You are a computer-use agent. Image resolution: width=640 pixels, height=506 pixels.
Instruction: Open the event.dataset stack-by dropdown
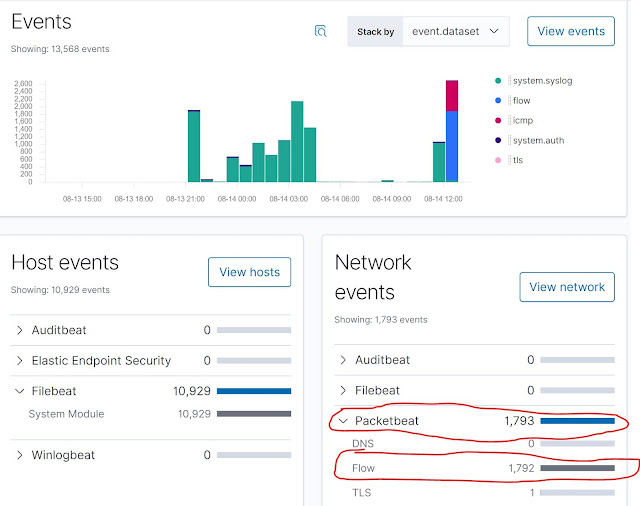click(456, 31)
